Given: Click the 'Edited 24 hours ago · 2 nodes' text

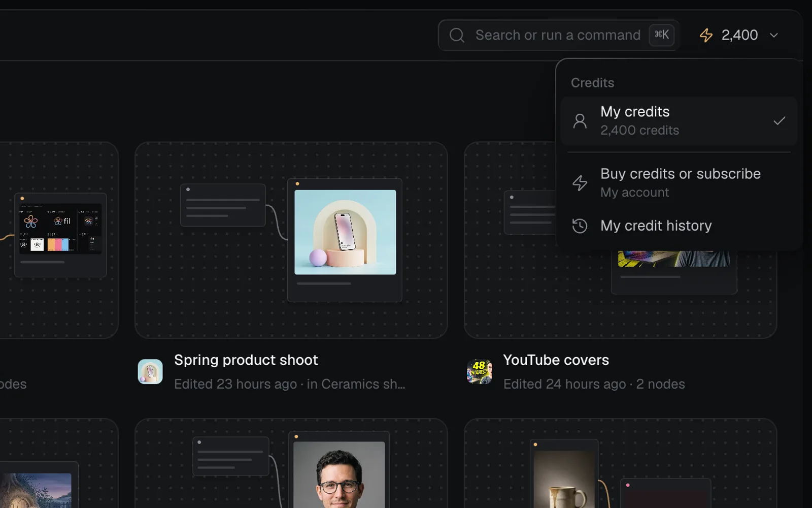Looking at the screenshot, I should point(594,384).
